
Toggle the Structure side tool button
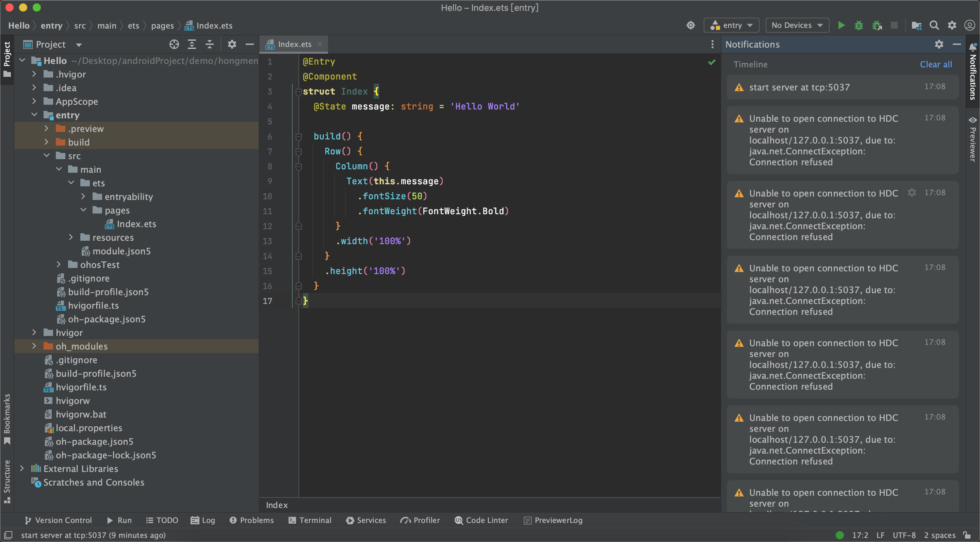pyautogui.click(x=7, y=482)
